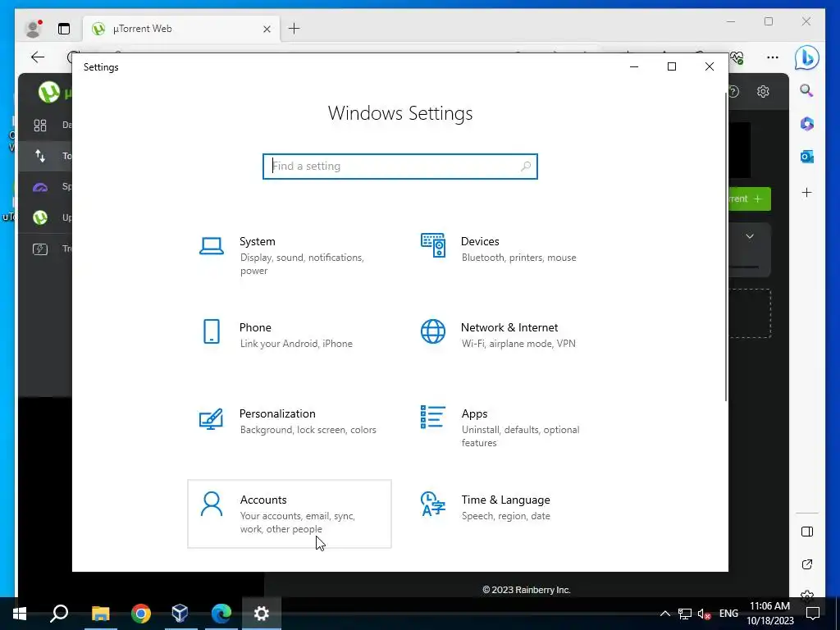Open Microsoft 365 icon in Edge sidebar
The image size is (840, 630).
807,124
